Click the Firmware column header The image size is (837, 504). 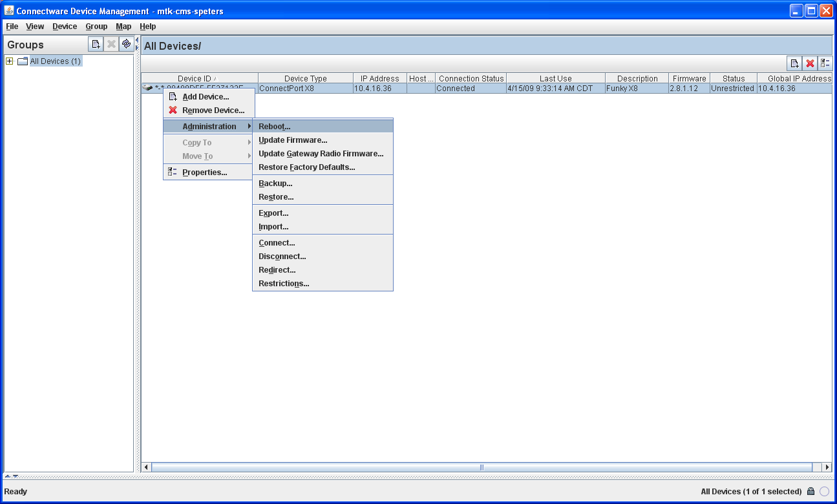pos(689,78)
